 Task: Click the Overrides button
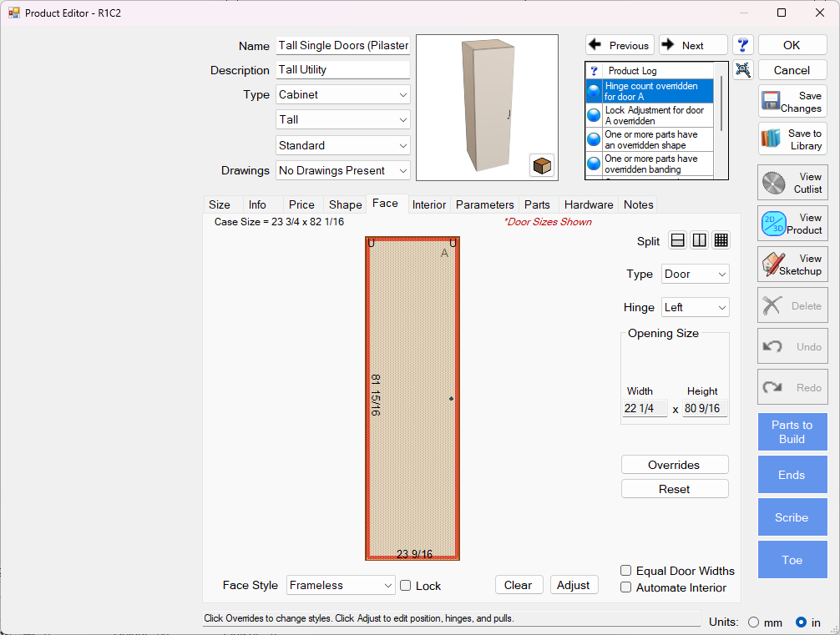(675, 465)
